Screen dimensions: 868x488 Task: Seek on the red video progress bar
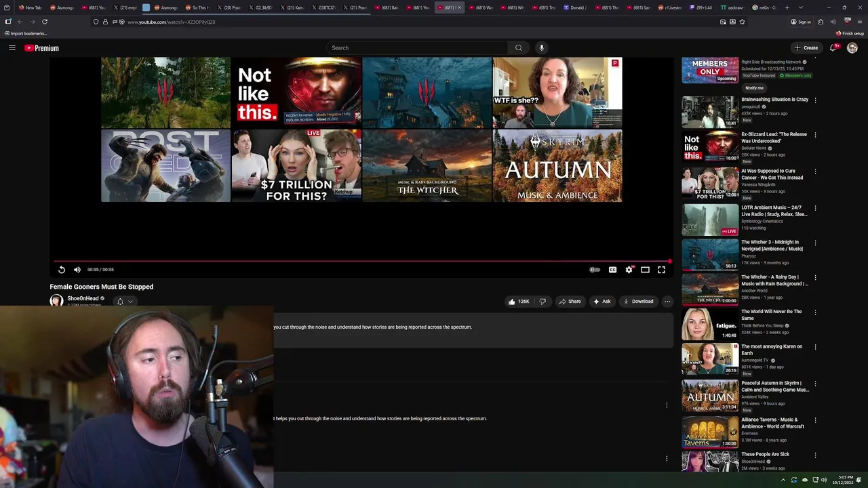(362, 261)
